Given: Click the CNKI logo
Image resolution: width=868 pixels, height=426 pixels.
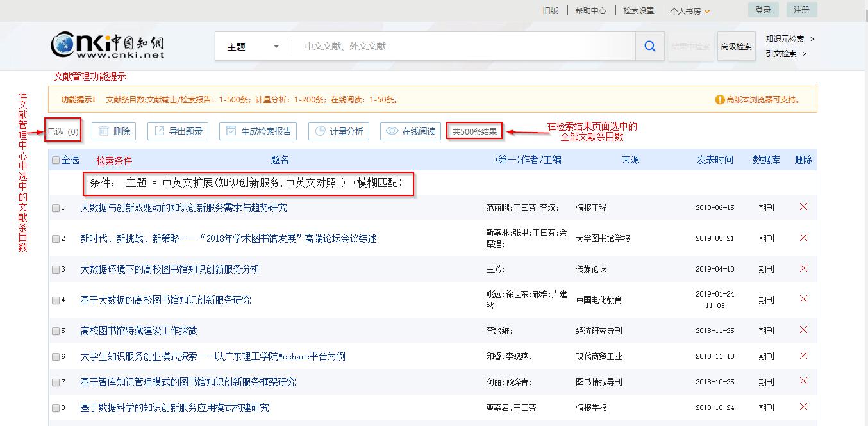Looking at the screenshot, I should [108, 45].
